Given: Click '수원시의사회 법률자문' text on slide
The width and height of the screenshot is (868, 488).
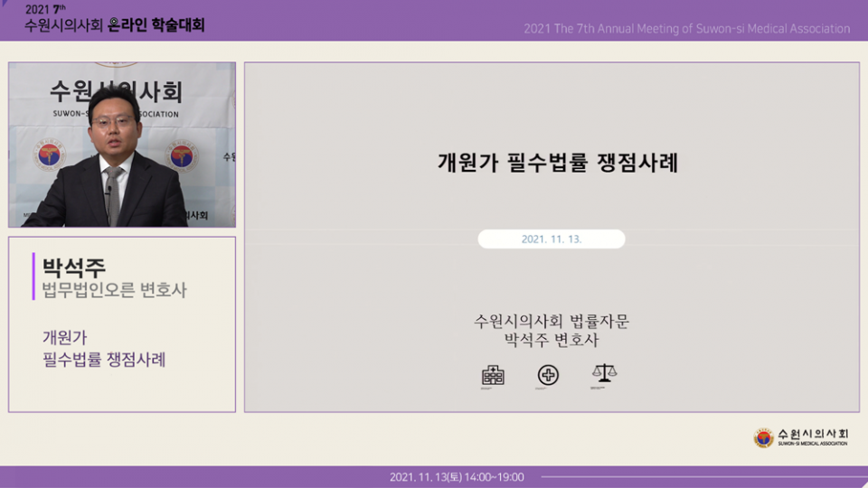Looking at the screenshot, I should click(x=552, y=321).
